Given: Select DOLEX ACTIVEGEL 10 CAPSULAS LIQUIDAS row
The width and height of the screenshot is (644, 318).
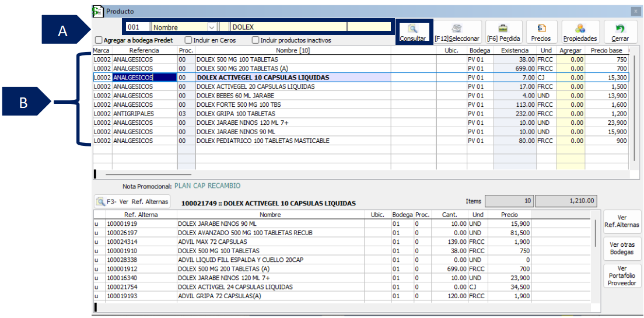Looking at the screenshot, I should coord(360,77).
